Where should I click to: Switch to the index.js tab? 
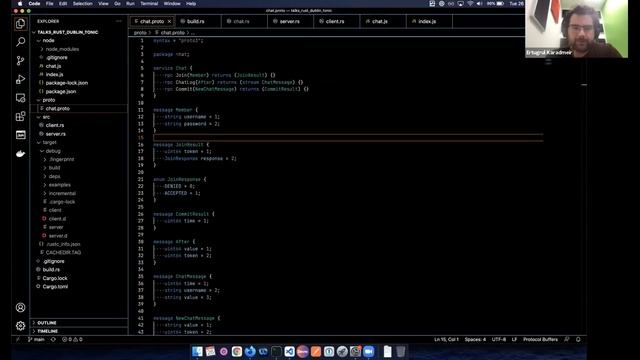(429, 21)
